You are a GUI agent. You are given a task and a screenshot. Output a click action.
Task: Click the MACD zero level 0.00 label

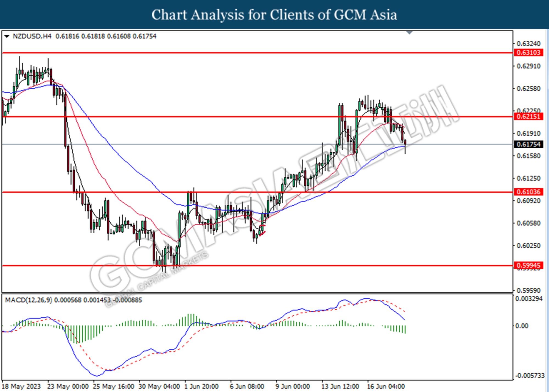pos(522,326)
